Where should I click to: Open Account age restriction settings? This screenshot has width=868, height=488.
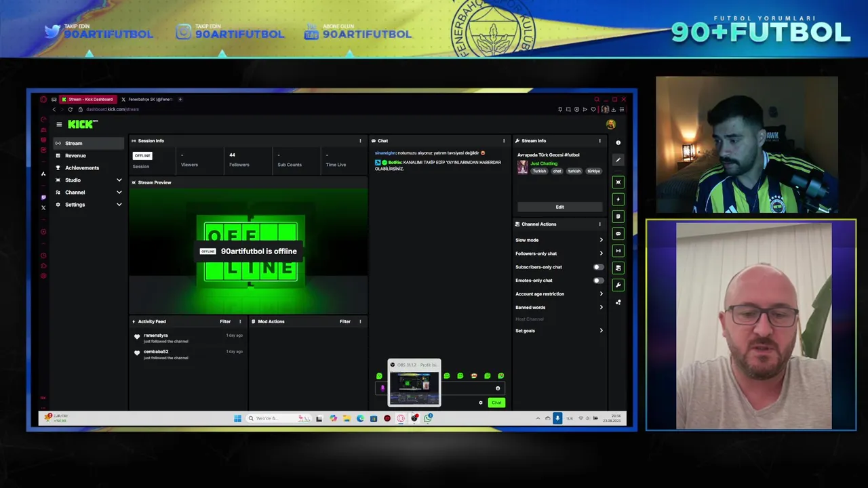coord(559,294)
